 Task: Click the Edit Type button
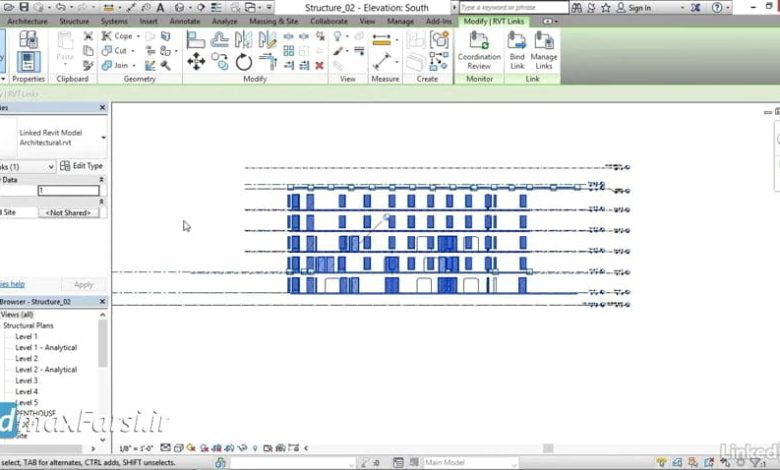coord(82,166)
